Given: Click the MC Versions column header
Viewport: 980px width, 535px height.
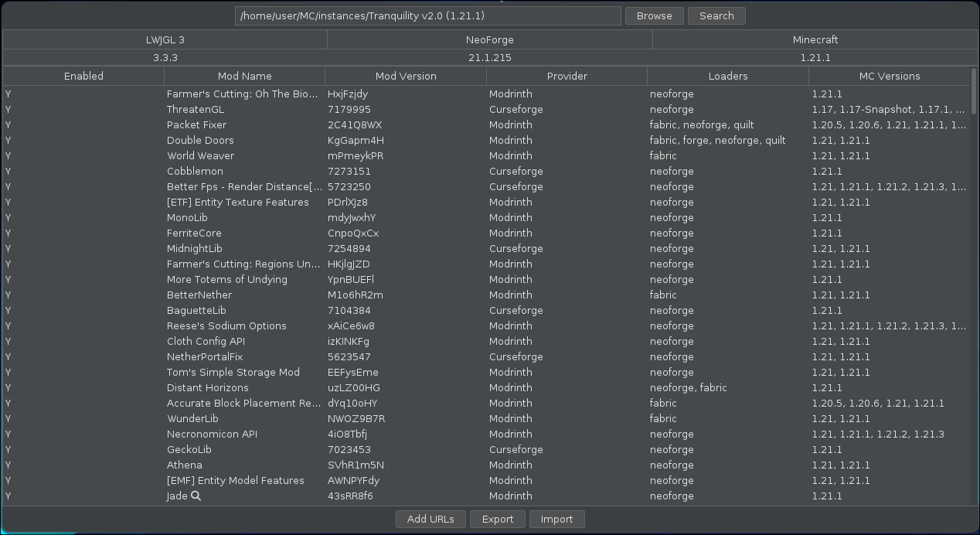Looking at the screenshot, I should point(889,76).
